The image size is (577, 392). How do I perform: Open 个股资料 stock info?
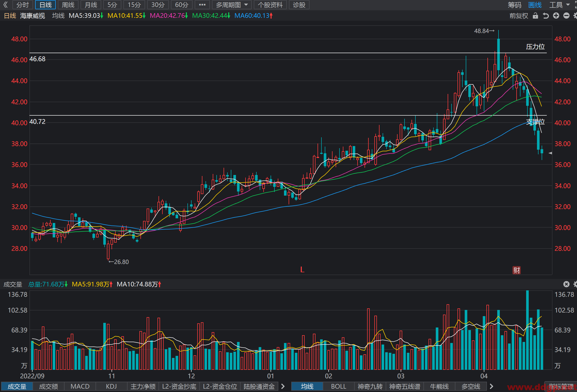270,5
